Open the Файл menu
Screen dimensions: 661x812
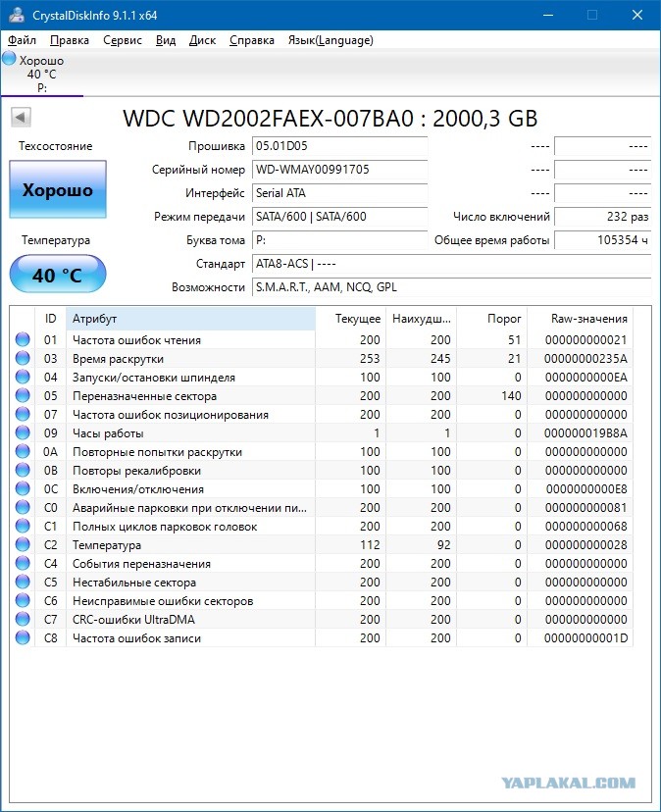(22, 40)
